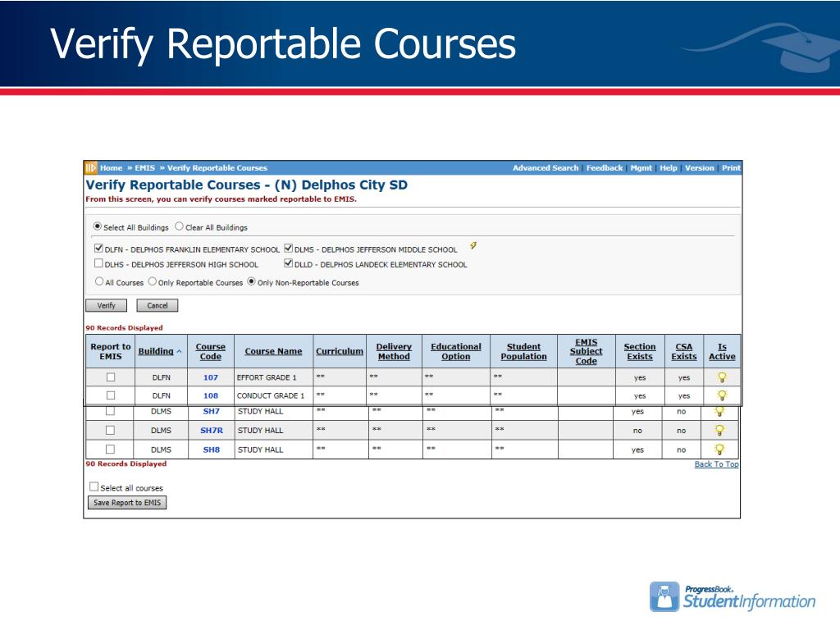Screen dimensions: 840x630
Task: Check Report to EMIS for course 108
Action: tap(111, 395)
